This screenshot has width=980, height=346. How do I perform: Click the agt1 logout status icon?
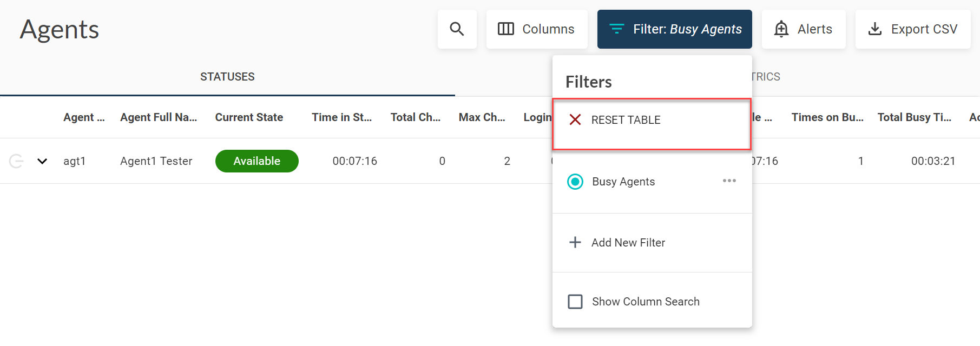coord(16,161)
